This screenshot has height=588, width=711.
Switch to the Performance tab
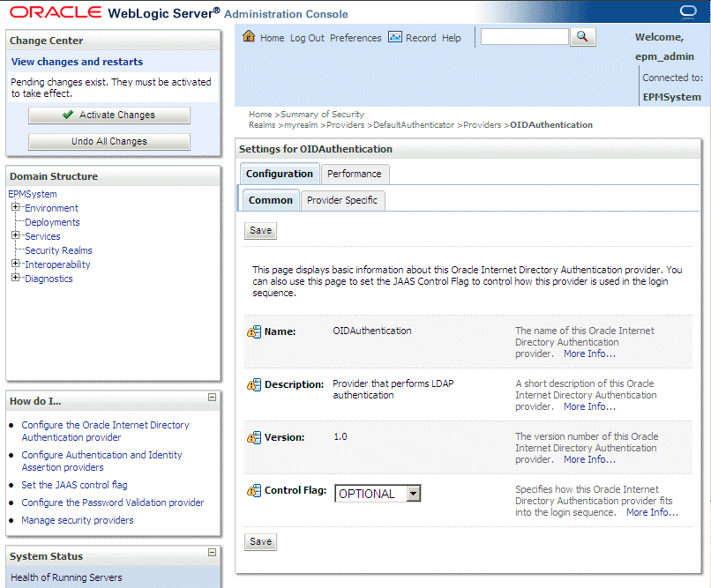coord(355,174)
